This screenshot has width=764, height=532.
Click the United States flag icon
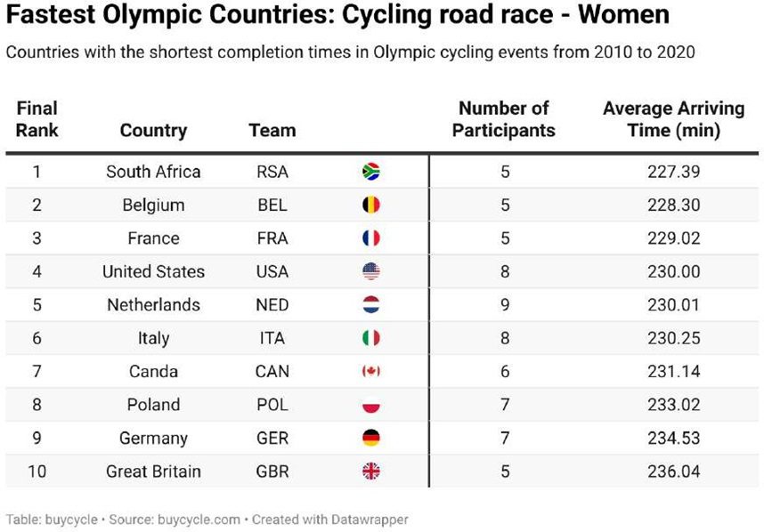point(371,271)
